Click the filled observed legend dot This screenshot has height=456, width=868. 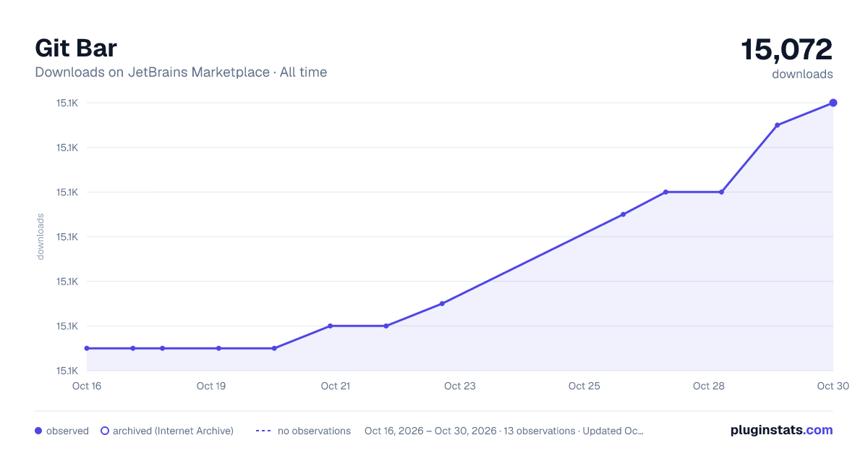click(x=38, y=431)
